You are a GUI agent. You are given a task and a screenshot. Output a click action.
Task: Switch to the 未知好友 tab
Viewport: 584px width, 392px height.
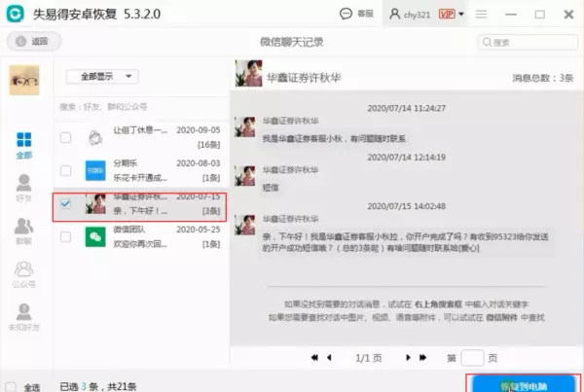coord(23,317)
